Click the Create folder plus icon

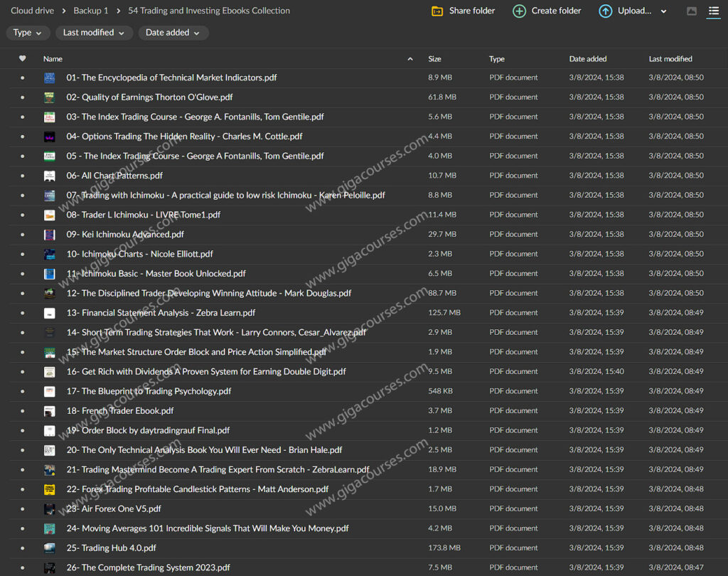pos(520,11)
